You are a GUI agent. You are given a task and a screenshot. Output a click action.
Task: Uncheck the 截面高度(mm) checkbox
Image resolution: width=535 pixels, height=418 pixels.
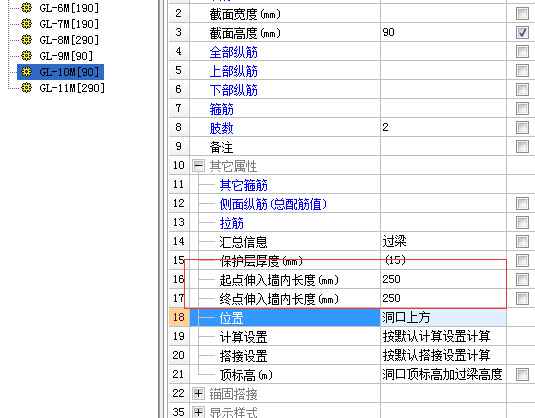click(522, 33)
